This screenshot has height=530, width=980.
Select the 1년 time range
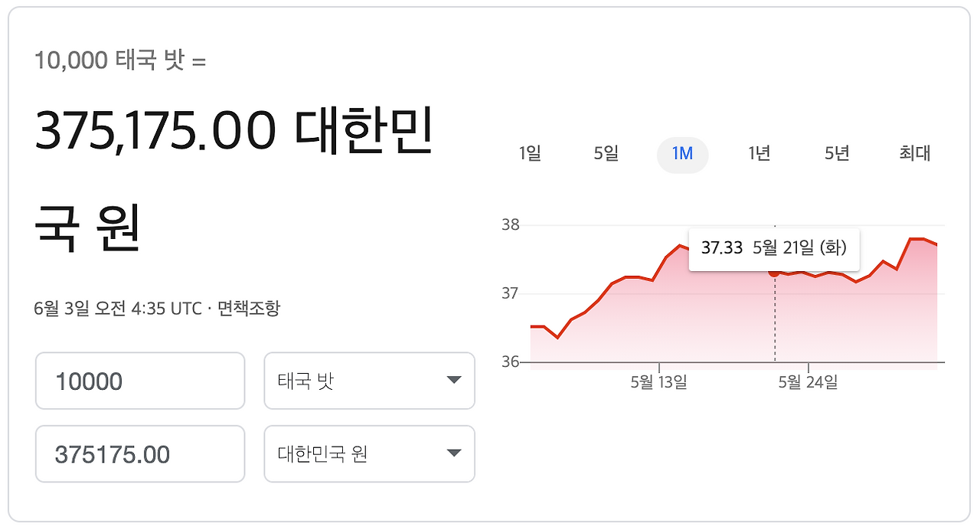click(x=758, y=154)
